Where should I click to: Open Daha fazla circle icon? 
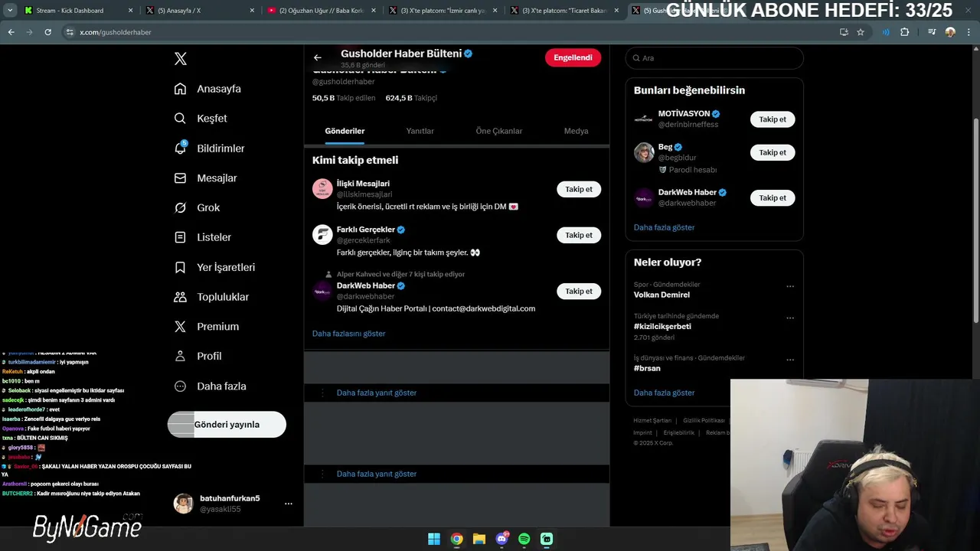pyautogui.click(x=180, y=386)
